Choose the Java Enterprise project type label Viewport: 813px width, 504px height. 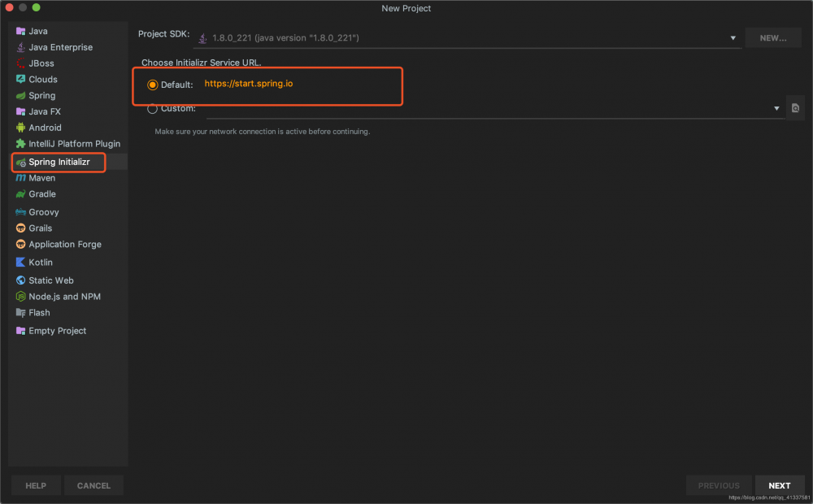(61, 47)
